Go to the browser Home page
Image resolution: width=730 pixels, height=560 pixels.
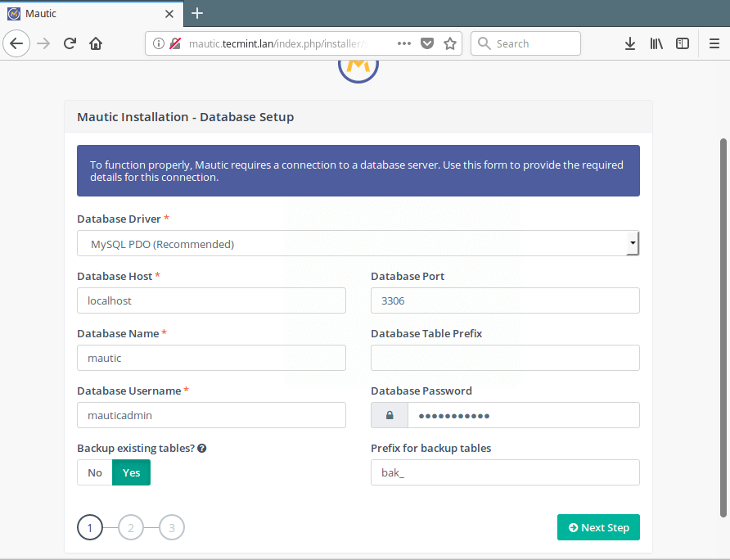pyautogui.click(x=96, y=43)
